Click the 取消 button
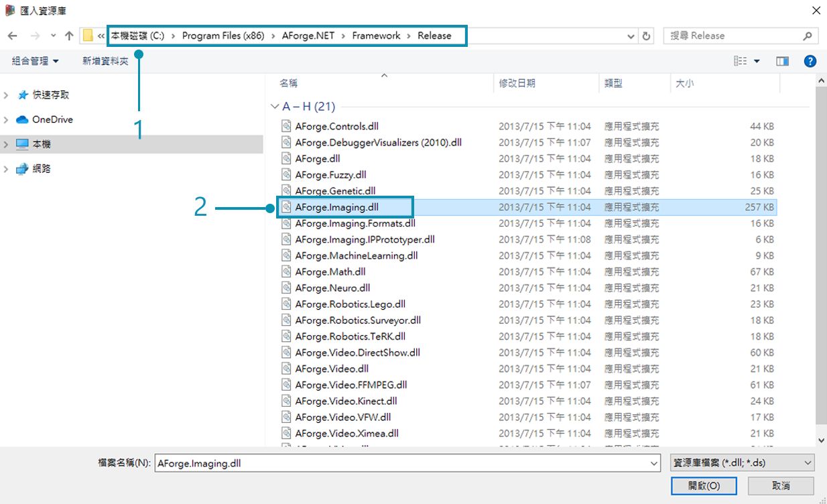This screenshot has height=504, width=827. pos(781,485)
